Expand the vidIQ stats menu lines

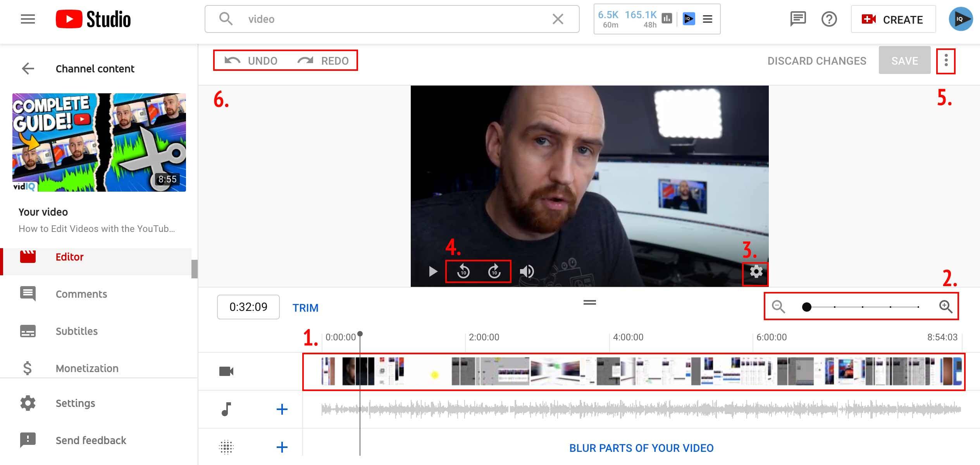[708, 19]
